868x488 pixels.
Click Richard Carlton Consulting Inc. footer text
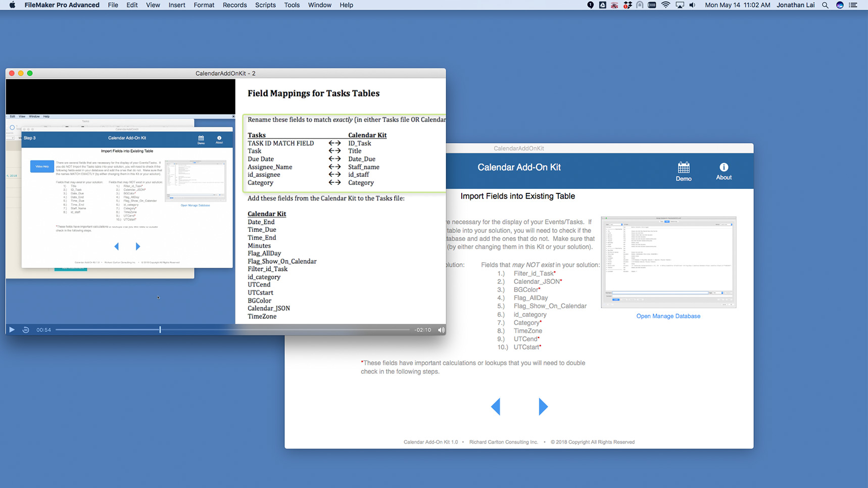[504, 442]
